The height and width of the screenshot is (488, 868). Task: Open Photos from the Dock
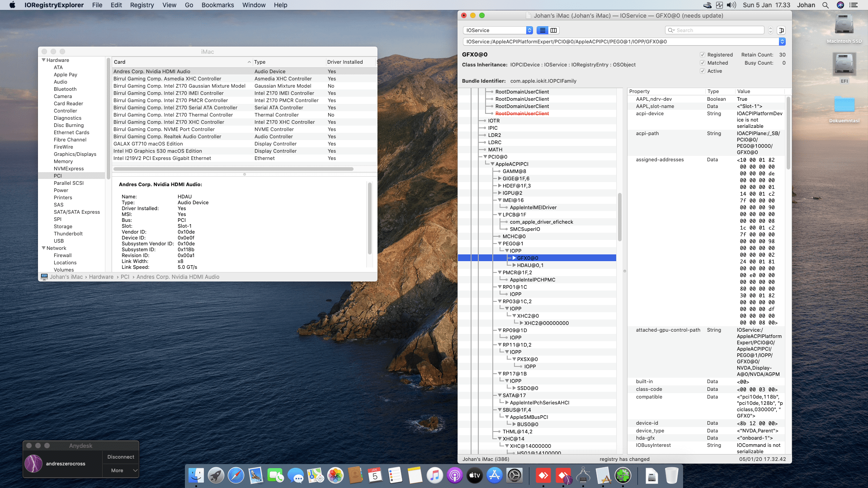335,475
